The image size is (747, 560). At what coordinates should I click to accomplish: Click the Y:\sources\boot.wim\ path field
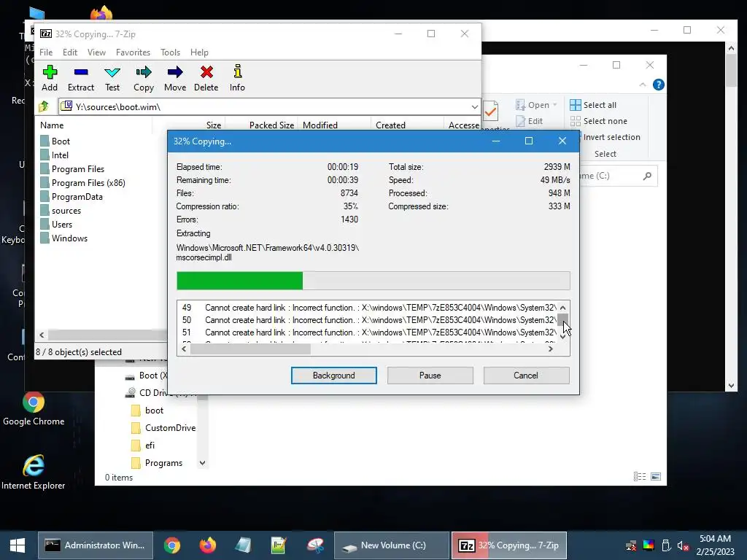tap(269, 106)
